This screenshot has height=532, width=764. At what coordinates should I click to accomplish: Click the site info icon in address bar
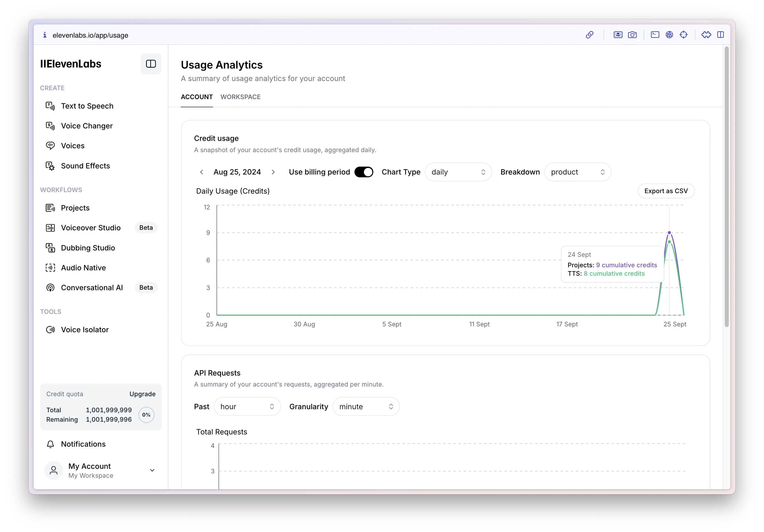45,35
